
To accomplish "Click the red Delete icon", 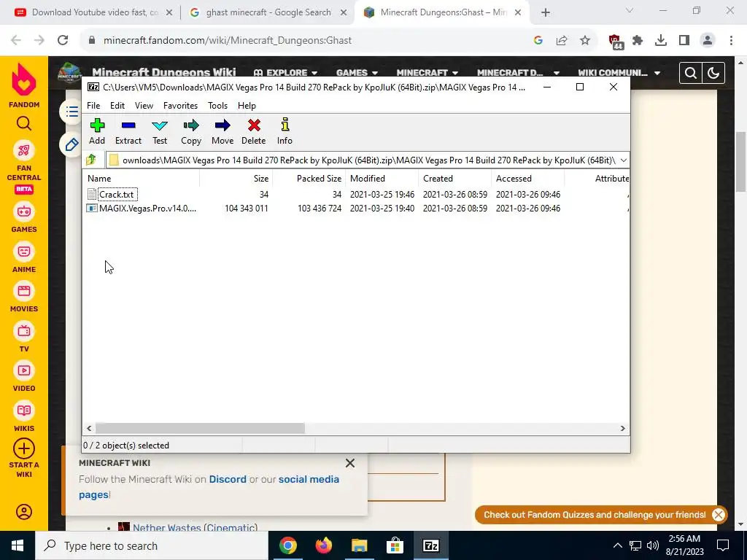I will 253,131.
